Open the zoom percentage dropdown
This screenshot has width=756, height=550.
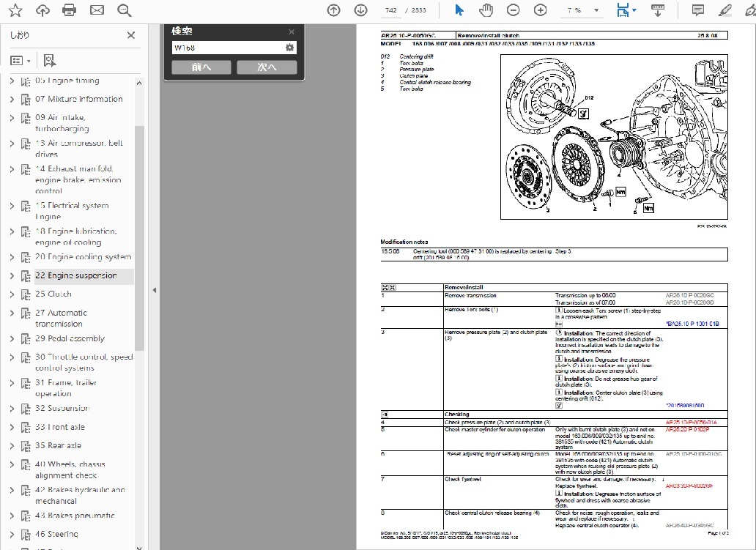pyautogui.click(x=596, y=10)
